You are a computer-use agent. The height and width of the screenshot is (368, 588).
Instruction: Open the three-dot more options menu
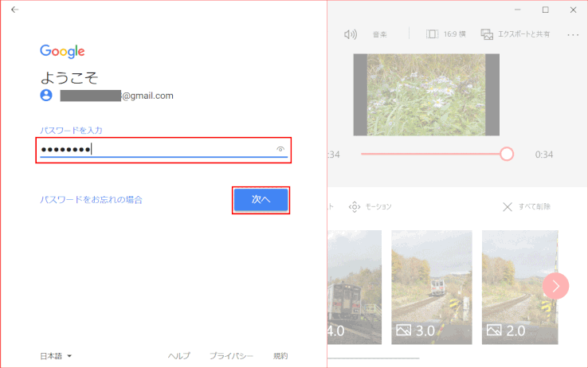coord(573,35)
